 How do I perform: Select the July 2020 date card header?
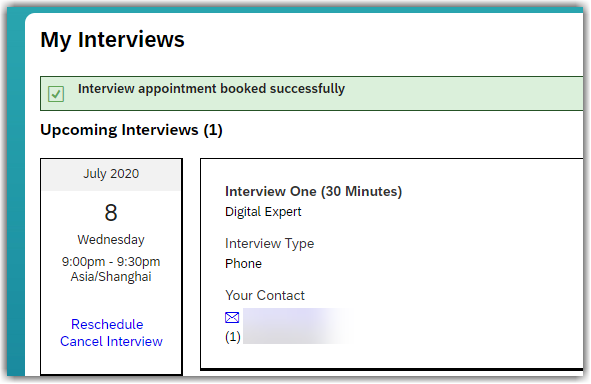tap(111, 175)
